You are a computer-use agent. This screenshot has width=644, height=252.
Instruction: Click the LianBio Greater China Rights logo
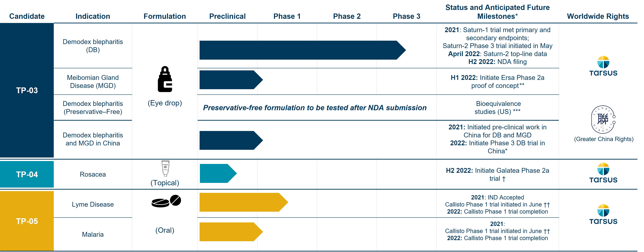pyautogui.click(x=603, y=119)
